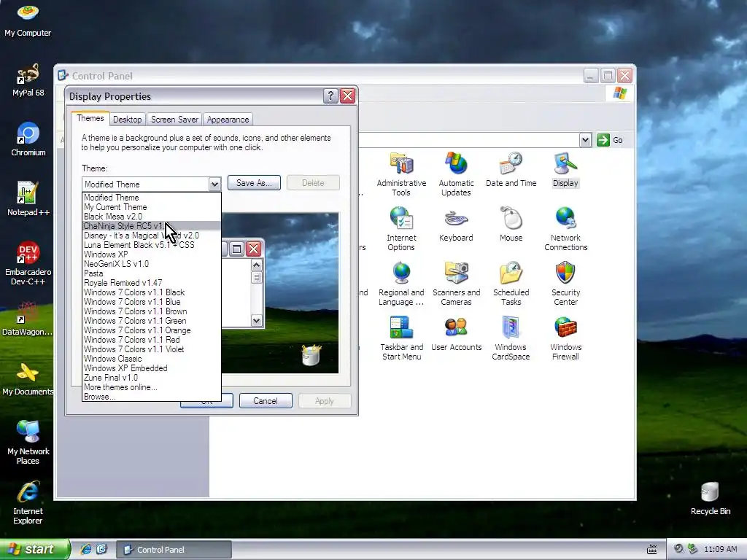Collapse the Theme combo box arrow
The width and height of the screenshot is (747, 560).
pyautogui.click(x=214, y=184)
